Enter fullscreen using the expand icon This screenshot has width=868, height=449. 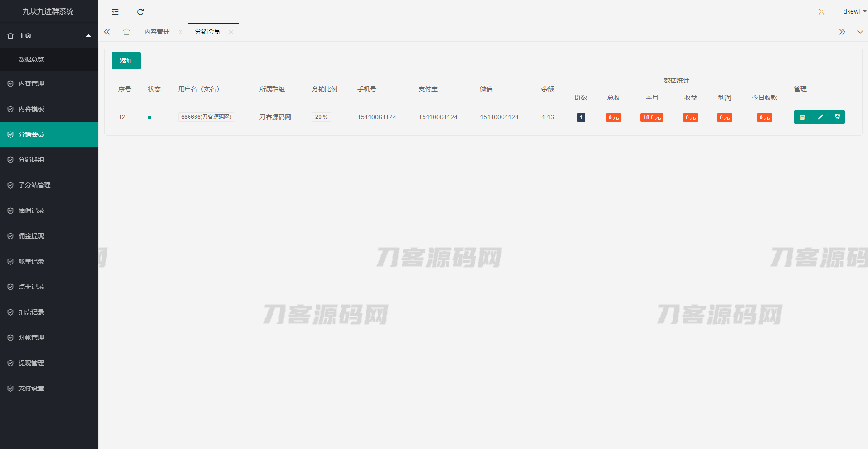[821, 12]
